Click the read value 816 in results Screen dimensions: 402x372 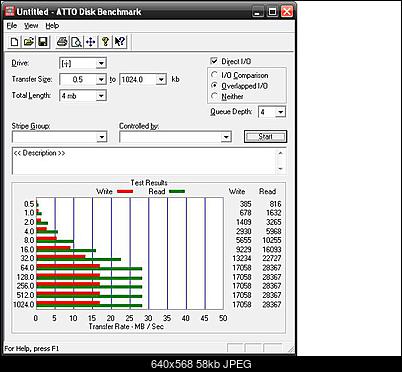(x=275, y=204)
